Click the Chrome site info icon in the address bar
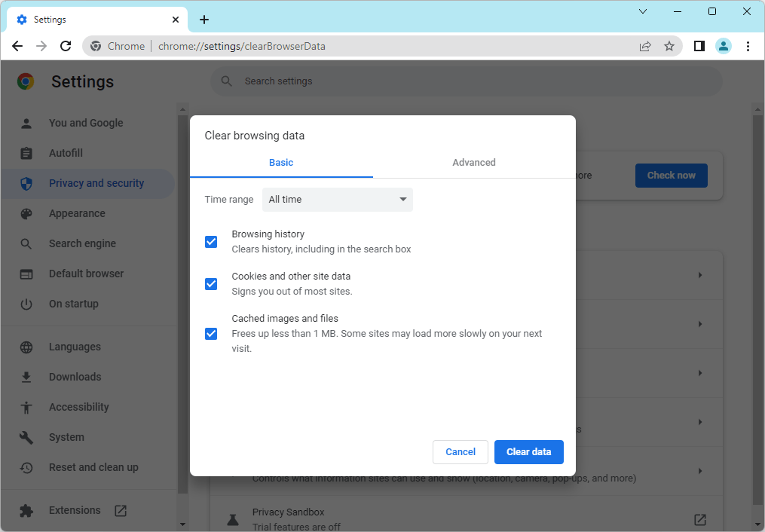 pos(96,46)
